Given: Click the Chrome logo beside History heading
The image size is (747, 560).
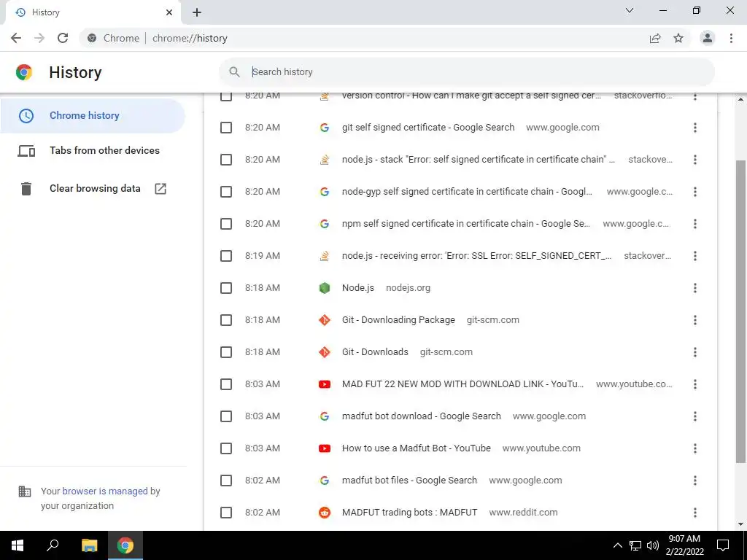Looking at the screenshot, I should (x=24, y=72).
